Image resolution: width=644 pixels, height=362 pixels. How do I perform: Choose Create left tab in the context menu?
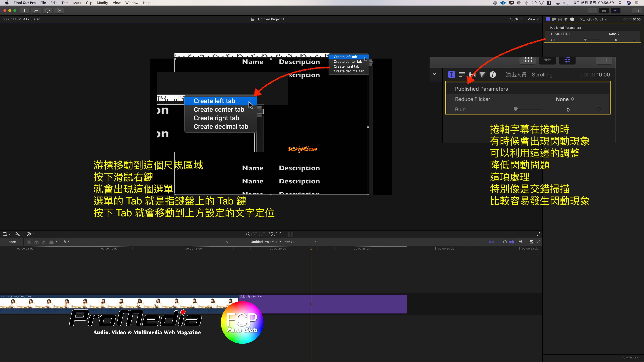point(345,57)
